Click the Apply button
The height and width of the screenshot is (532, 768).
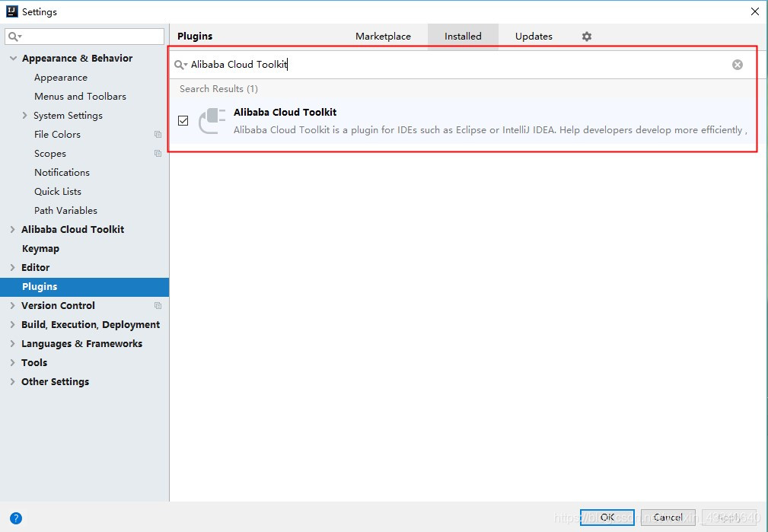pos(729,518)
